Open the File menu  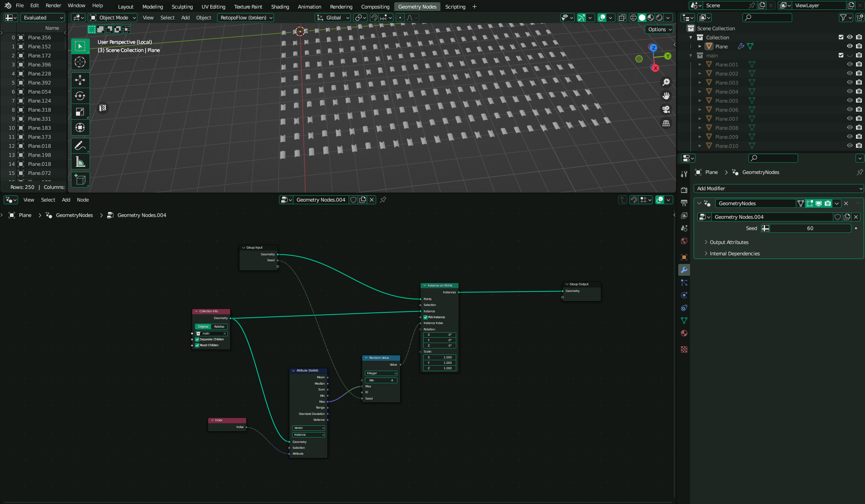(x=20, y=5)
